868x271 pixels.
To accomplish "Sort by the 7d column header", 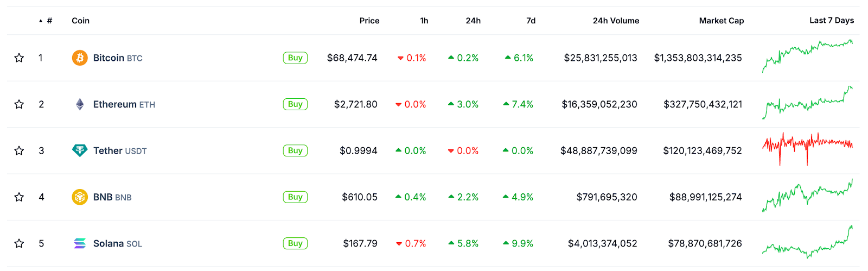I will 531,21.
